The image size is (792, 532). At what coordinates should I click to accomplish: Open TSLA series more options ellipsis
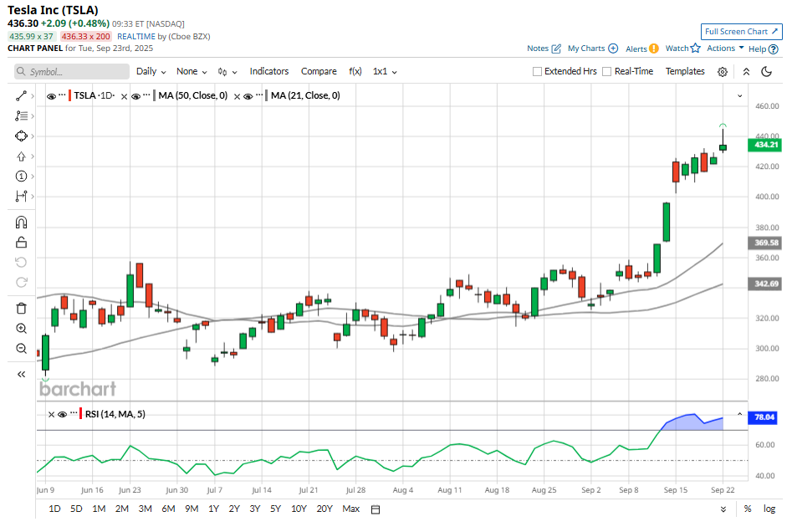pos(62,95)
